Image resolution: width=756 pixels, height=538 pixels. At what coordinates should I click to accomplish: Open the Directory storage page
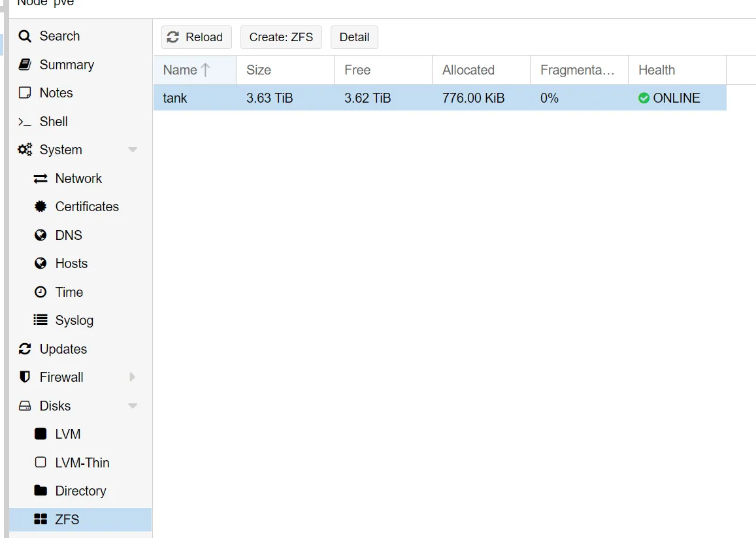(x=80, y=491)
